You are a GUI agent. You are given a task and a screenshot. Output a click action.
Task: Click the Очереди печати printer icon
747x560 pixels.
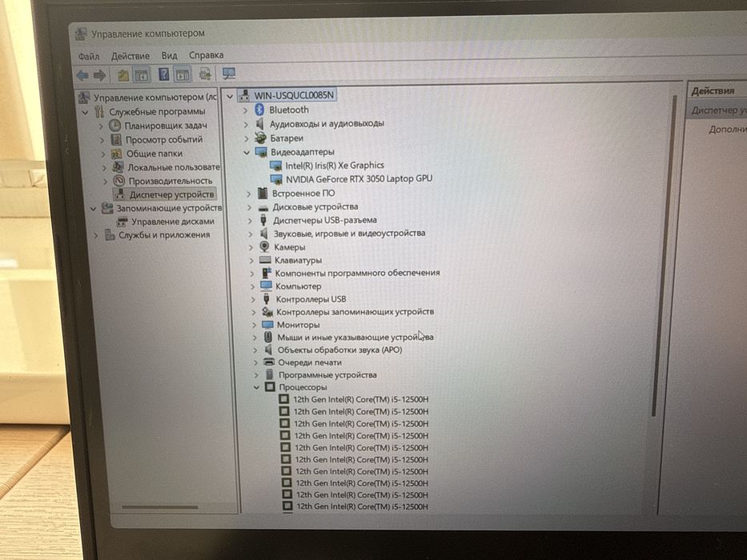269,362
